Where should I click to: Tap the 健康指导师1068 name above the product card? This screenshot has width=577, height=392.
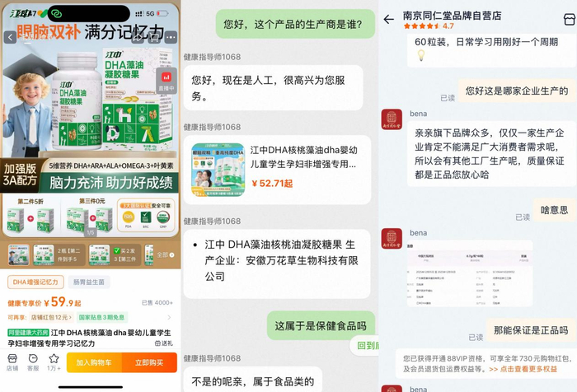[x=212, y=127]
